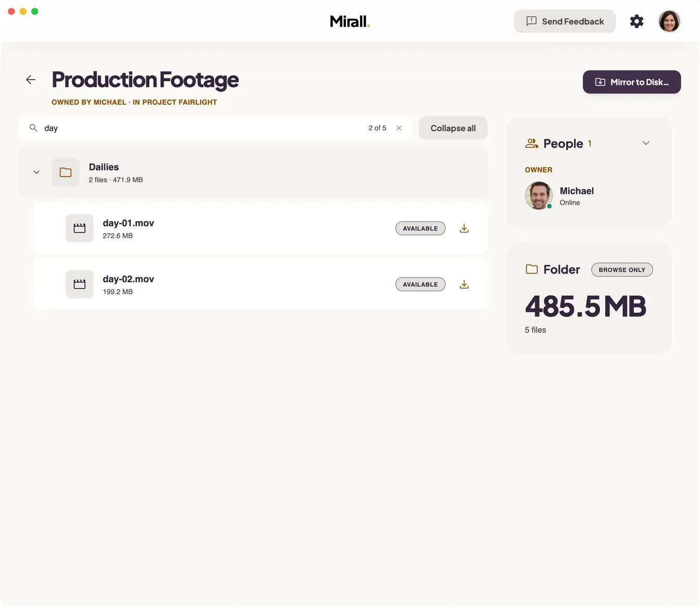Click the Michael name in People panel

(x=577, y=191)
